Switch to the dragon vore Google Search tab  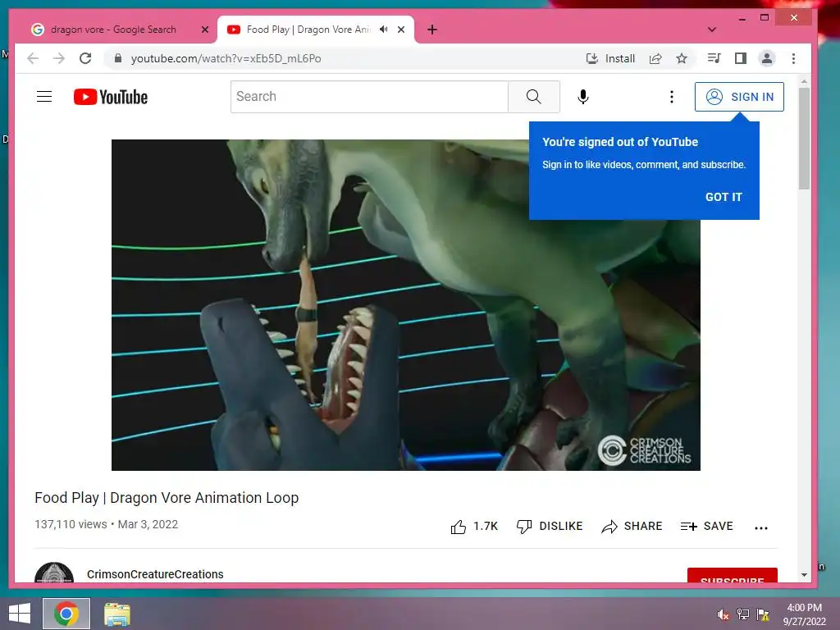coord(113,30)
